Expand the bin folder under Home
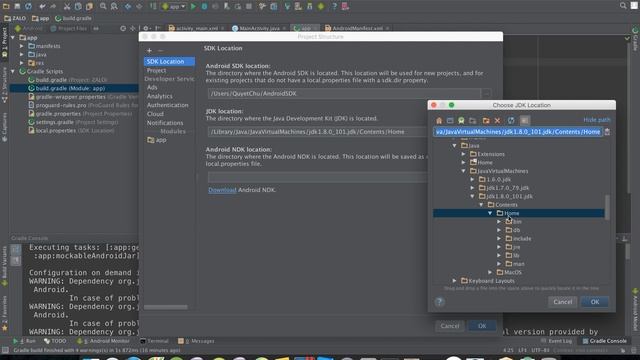640x360 pixels. click(499, 222)
